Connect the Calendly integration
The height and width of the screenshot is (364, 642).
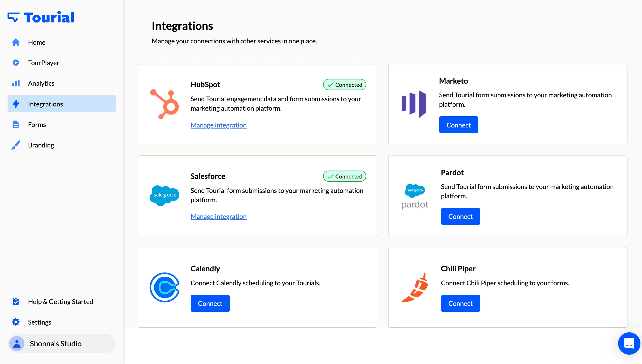click(x=210, y=303)
